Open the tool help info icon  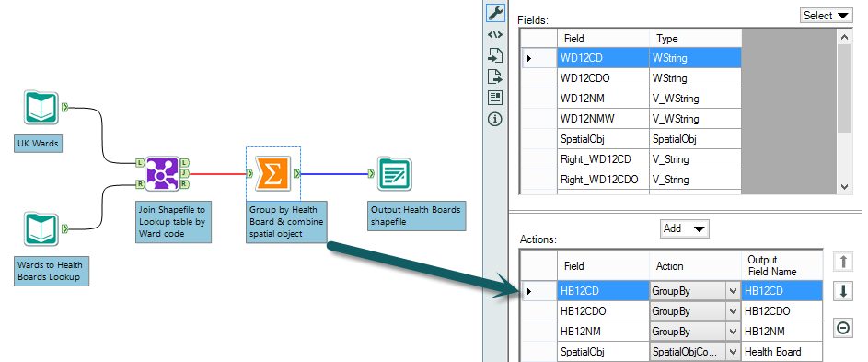(495, 119)
